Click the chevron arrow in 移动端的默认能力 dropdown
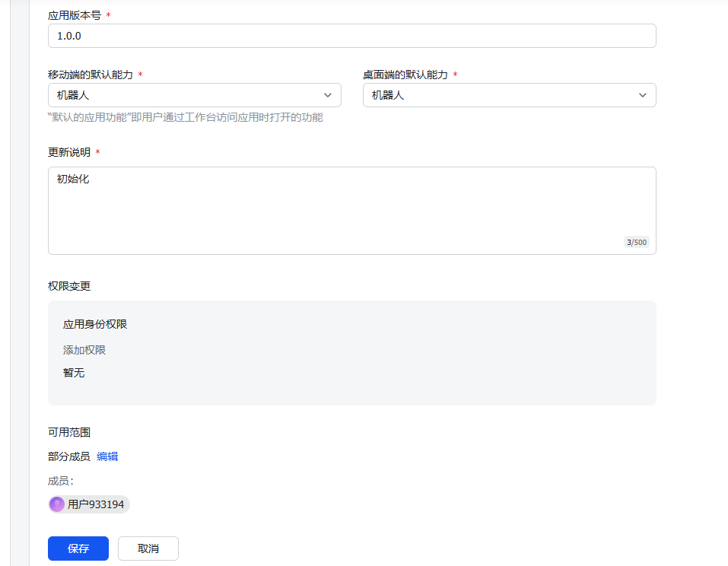Screen dimensions: 728x566 coord(328,95)
